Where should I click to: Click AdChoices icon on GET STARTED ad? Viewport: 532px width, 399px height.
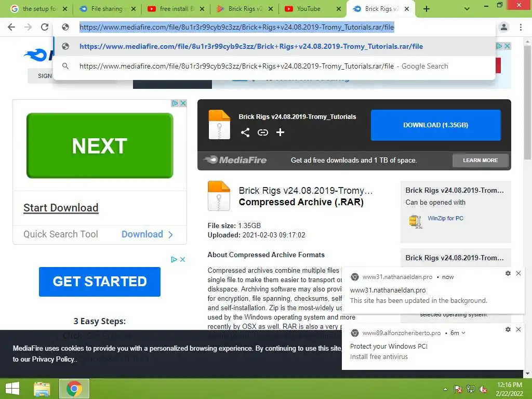(174, 260)
